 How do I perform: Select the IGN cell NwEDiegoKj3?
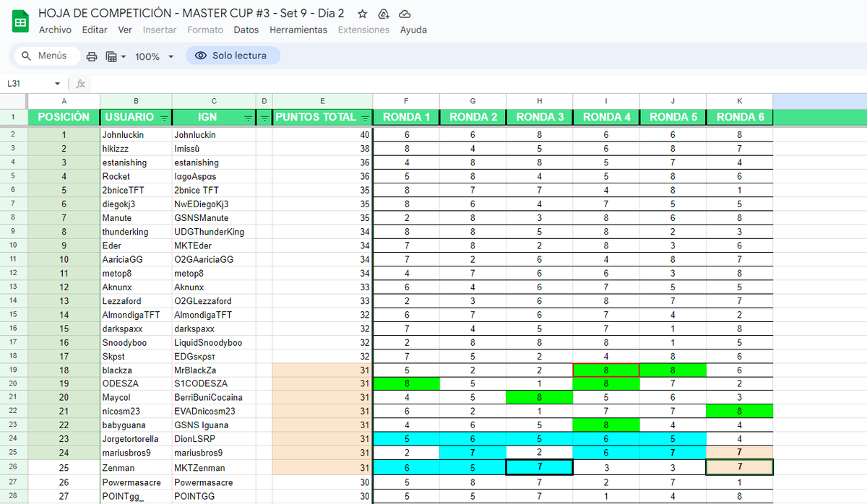[x=214, y=204]
